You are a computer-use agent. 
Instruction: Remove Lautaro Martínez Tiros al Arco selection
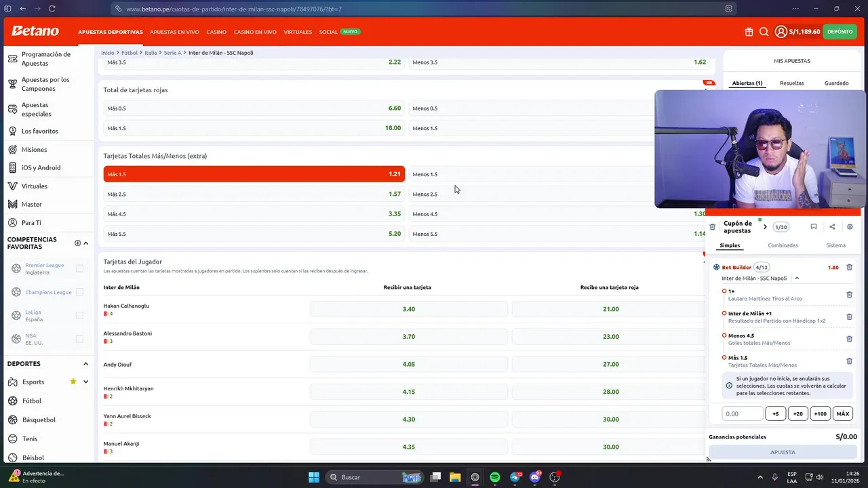[849, 295]
